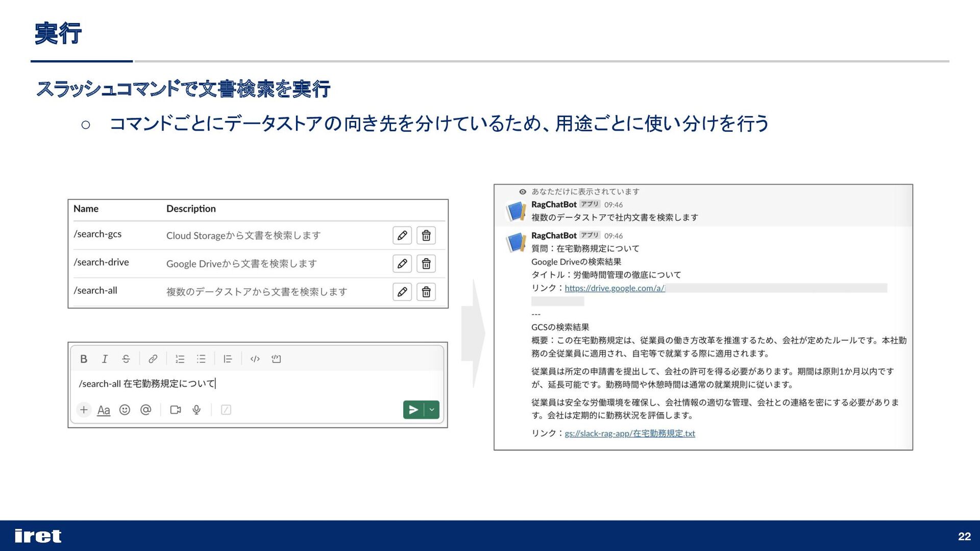Open send options dropdown arrow

[432, 410]
